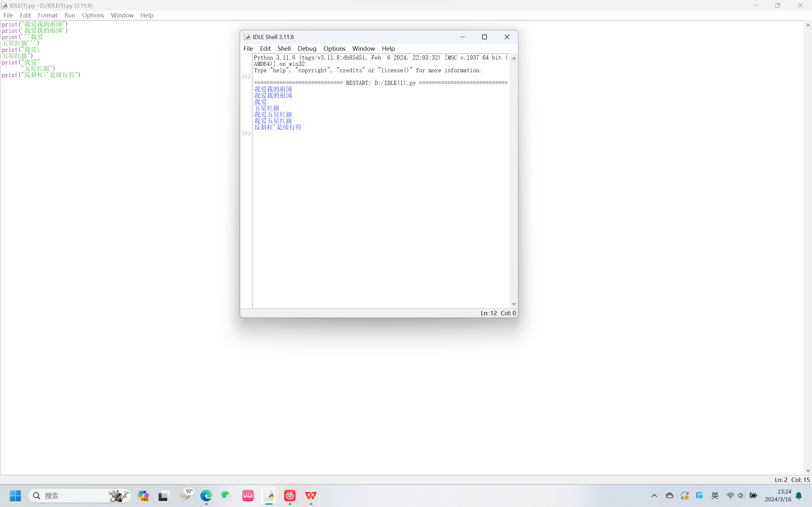Viewport: 812px width, 507px height.
Task: Open WeChat from the taskbar
Action: (226, 495)
